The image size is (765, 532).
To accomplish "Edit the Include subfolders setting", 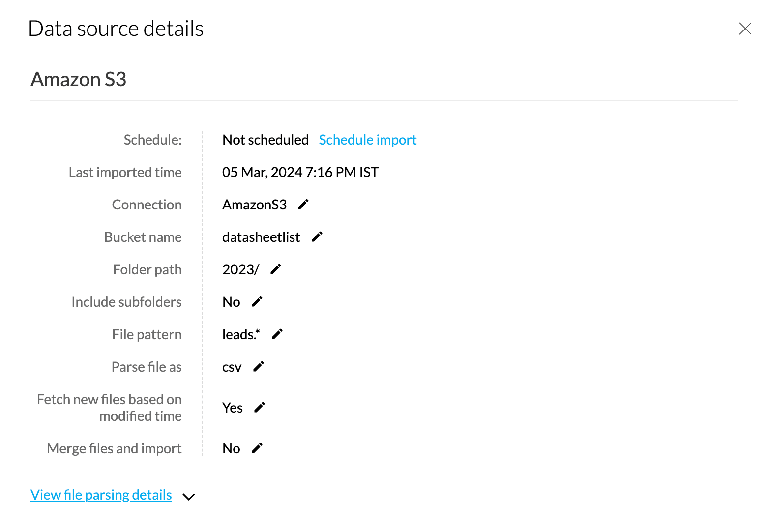I will pyautogui.click(x=257, y=301).
